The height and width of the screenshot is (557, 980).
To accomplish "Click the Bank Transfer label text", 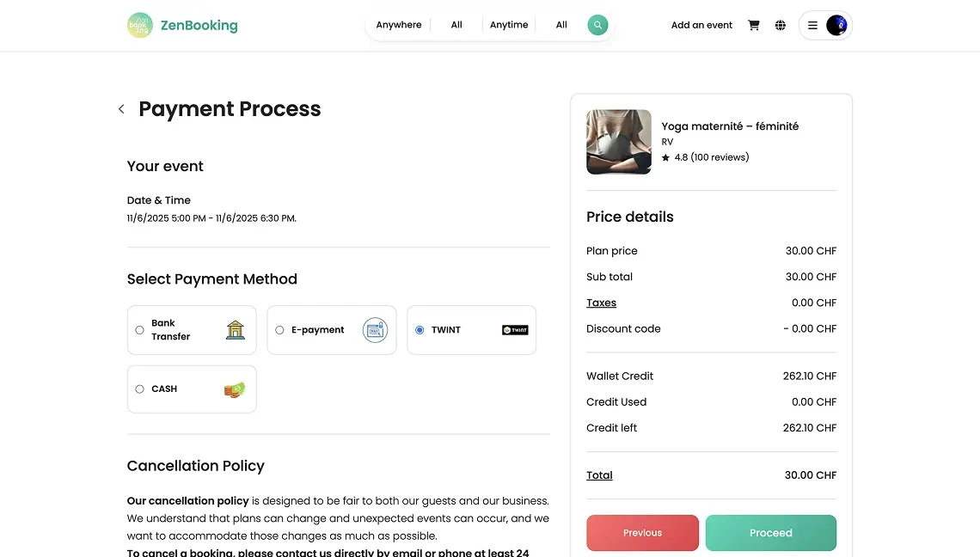I will [x=170, y=329].
